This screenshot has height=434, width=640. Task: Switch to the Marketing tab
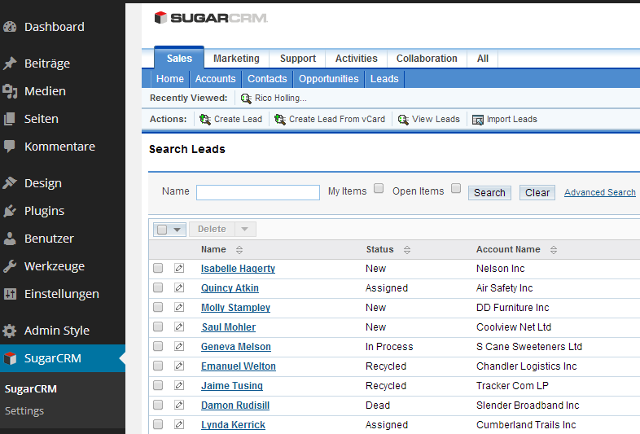tap(236, 58)
